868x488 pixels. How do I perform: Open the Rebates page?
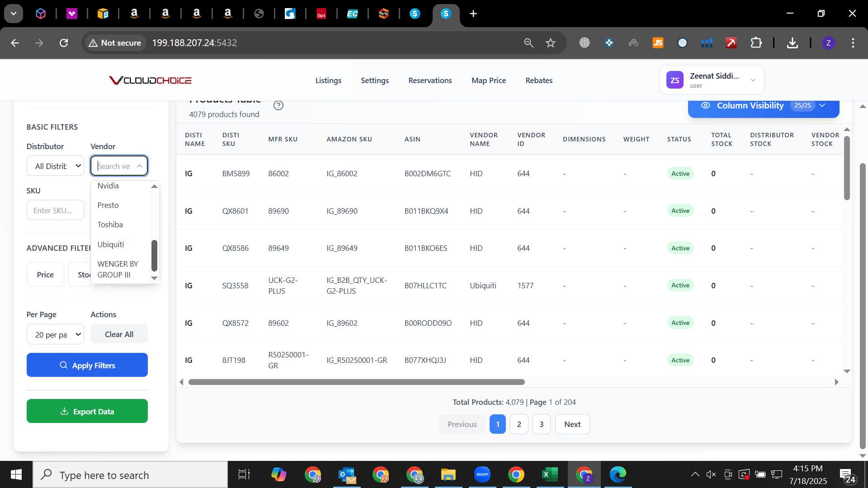pyautogui.click(x=539, y=80)
